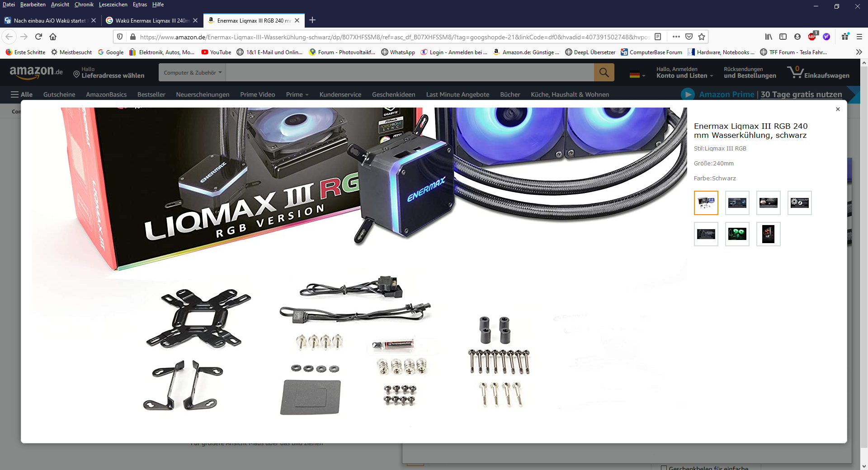The width and height of the screenshot is (868, 470).
Task: Select the fifth product thumbnail
Action: [706, 234]
